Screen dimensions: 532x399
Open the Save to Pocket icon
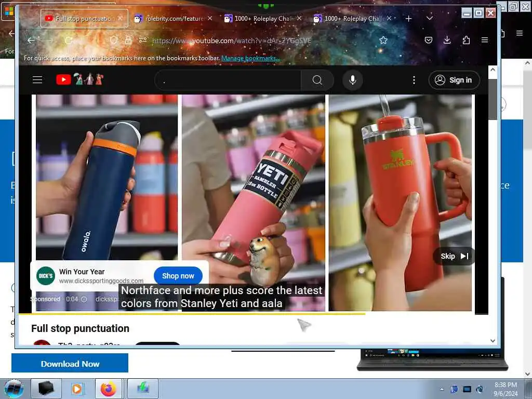pyautogui.click(x=429, y=41)
